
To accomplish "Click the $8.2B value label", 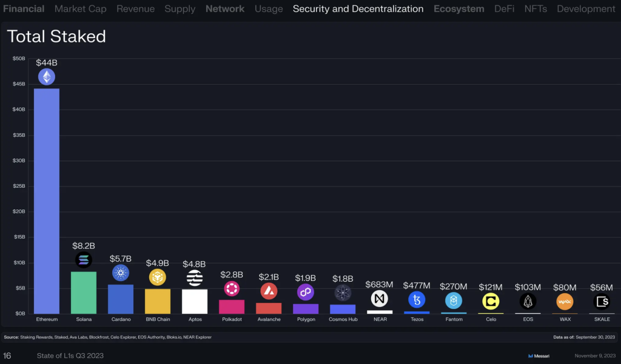I will coord(84,246).
